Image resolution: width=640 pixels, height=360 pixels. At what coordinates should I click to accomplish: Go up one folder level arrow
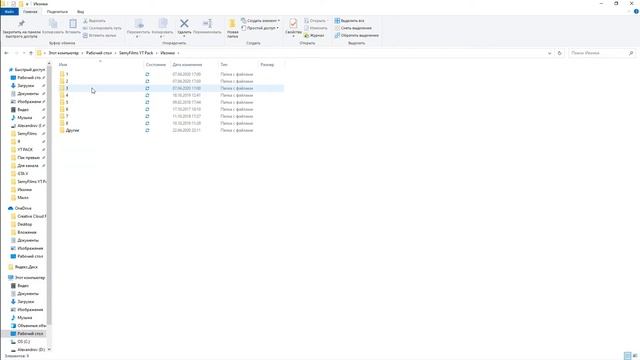pos(31,53)
